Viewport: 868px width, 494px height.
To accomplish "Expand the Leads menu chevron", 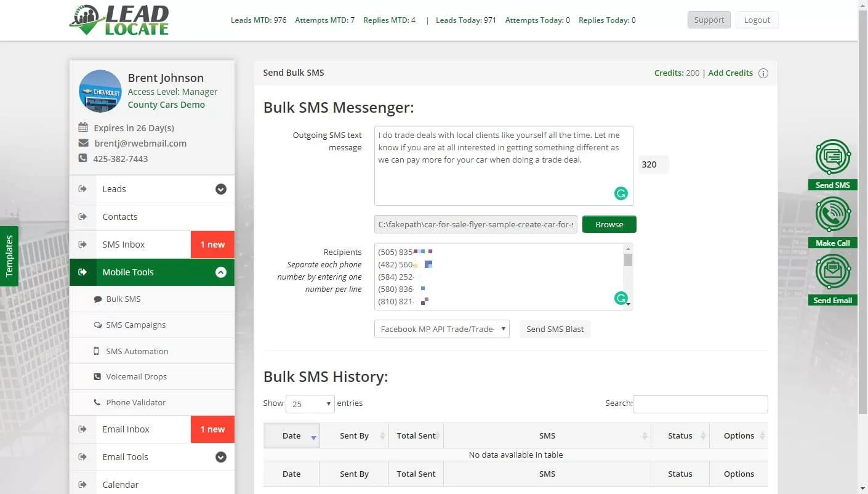I will click(221, 189).
